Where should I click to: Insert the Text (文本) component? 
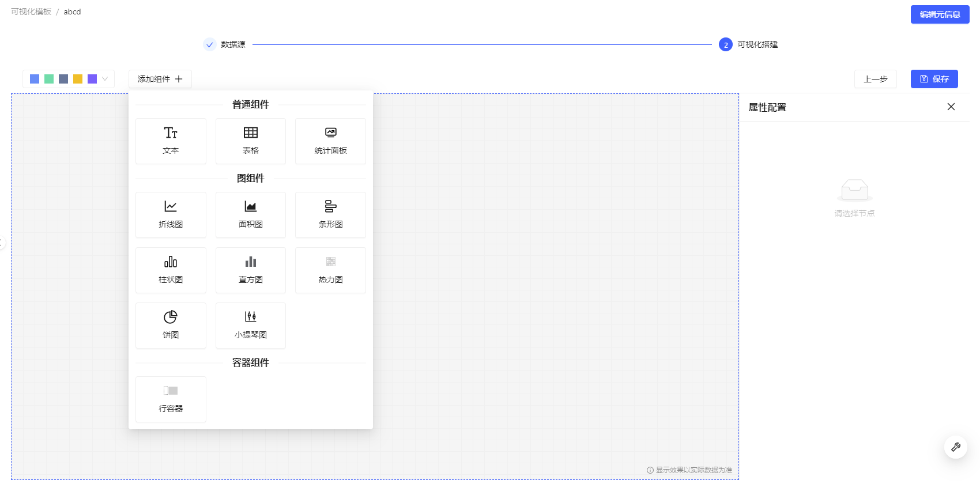click(171, 141)
